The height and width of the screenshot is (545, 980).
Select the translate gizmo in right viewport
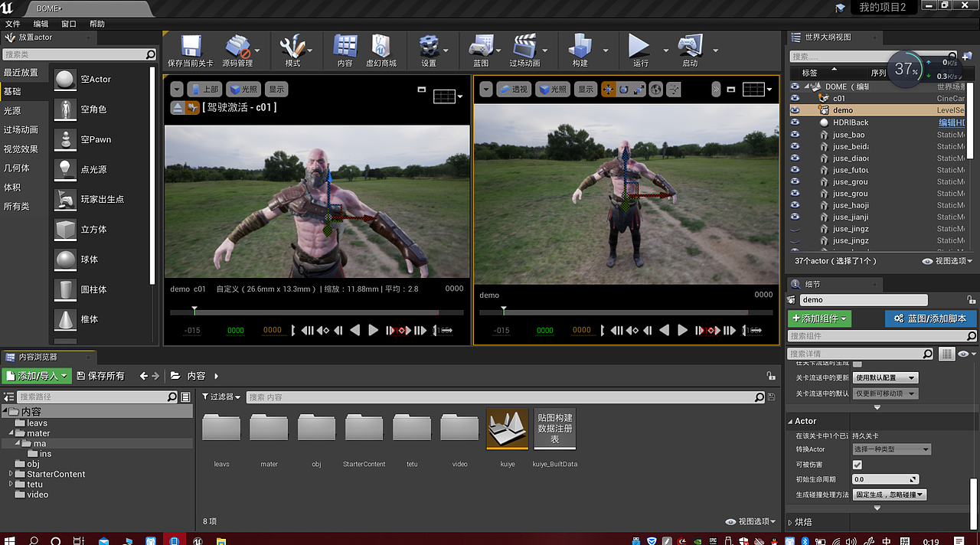[x=609, y=90]
